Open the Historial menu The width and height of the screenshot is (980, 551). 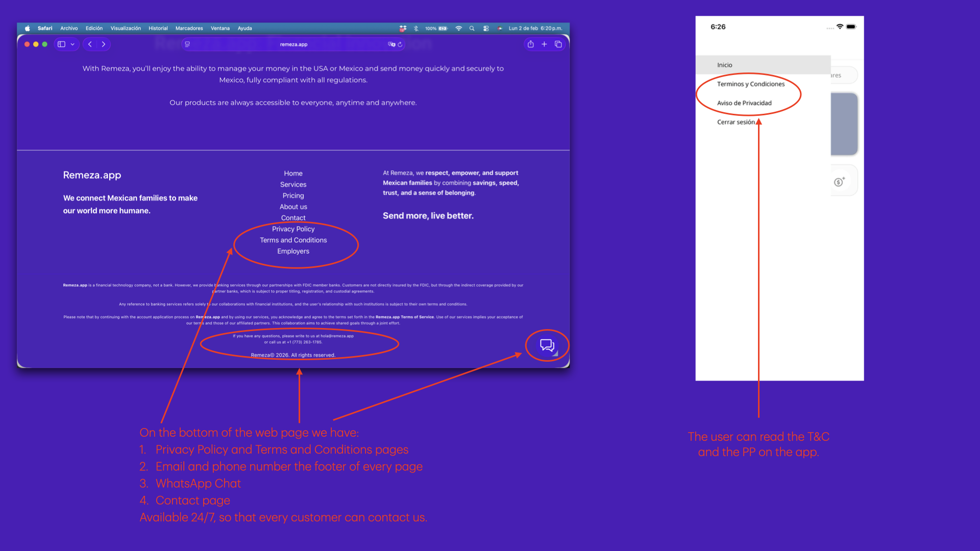pyautogui.click(x=158, y=29)
